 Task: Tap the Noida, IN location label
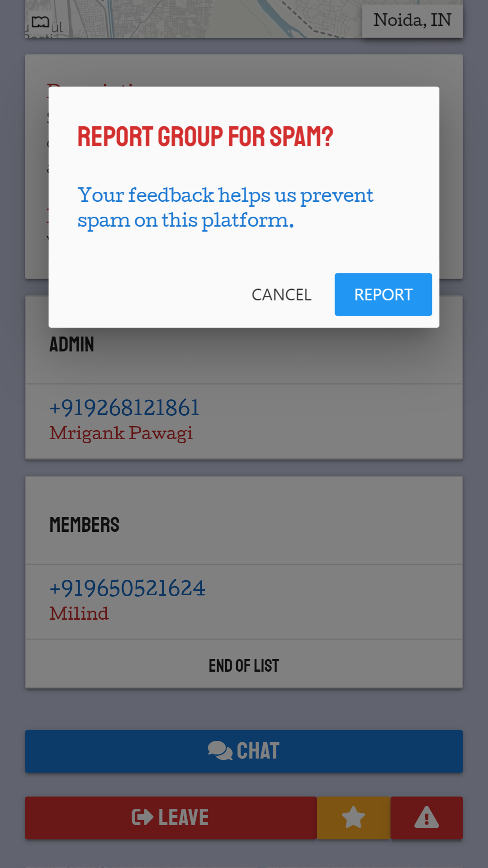(x=412, y=20)
